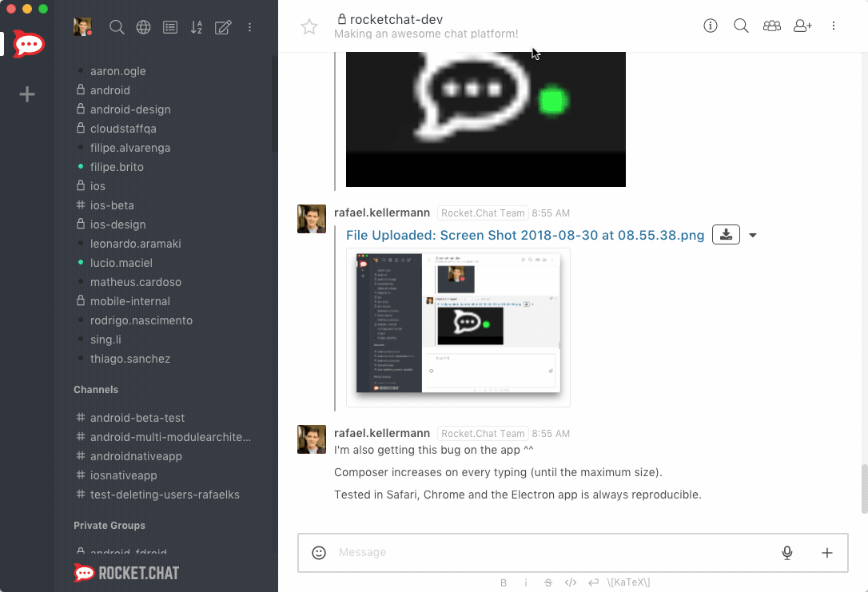Viewport: 868px width, 592px height.
Task: Open the small screenshot thumbnail
Action: pos(458,328)
